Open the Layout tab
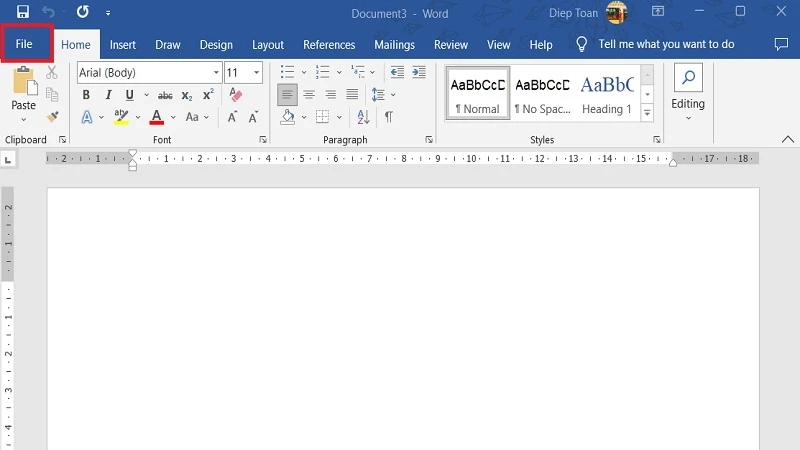 [x=268, y=45]
